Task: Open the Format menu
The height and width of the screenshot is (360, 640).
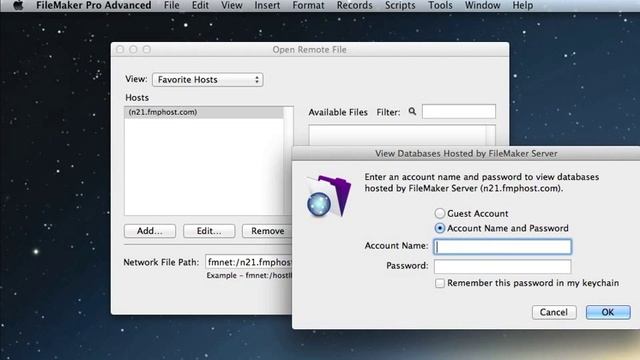Action: point(308,5)
